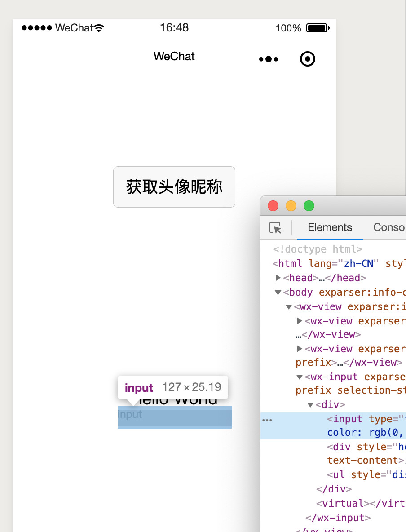Open the mini program more-options menu (three dots)
406x532 pixels.
click(268, 59)
